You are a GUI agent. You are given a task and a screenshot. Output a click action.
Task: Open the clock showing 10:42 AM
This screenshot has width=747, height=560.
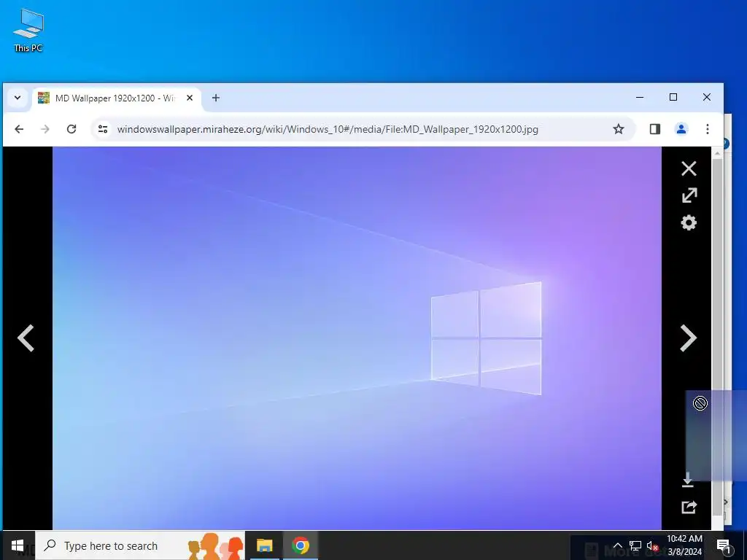pyautogui.click(x=684, y=545)
